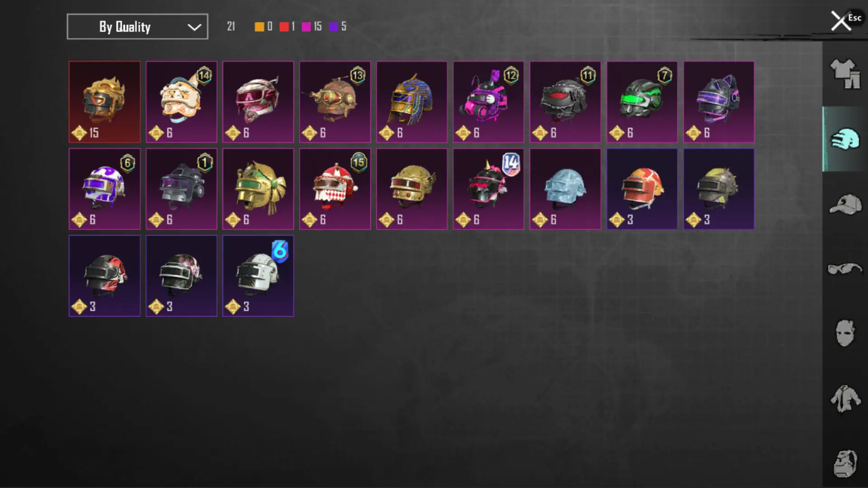Select the icy blue crystal helmet
Viewport: 868px width, 488px height.
[x=565, y=189]
